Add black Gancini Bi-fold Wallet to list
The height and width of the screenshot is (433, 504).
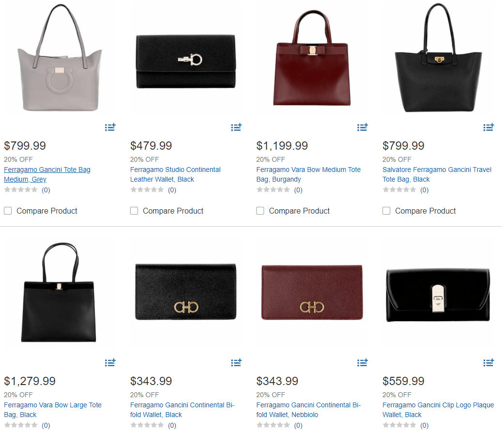[x=236, y=362]
